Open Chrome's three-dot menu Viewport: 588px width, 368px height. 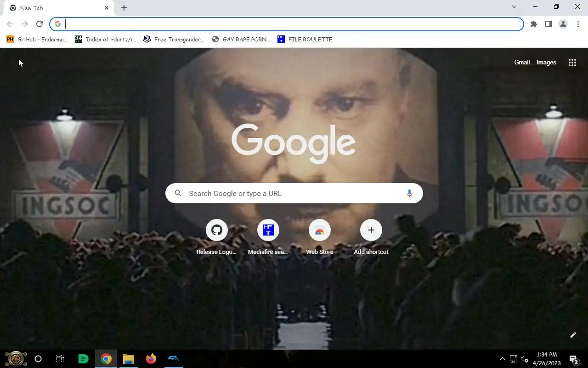tap(578, 24)
